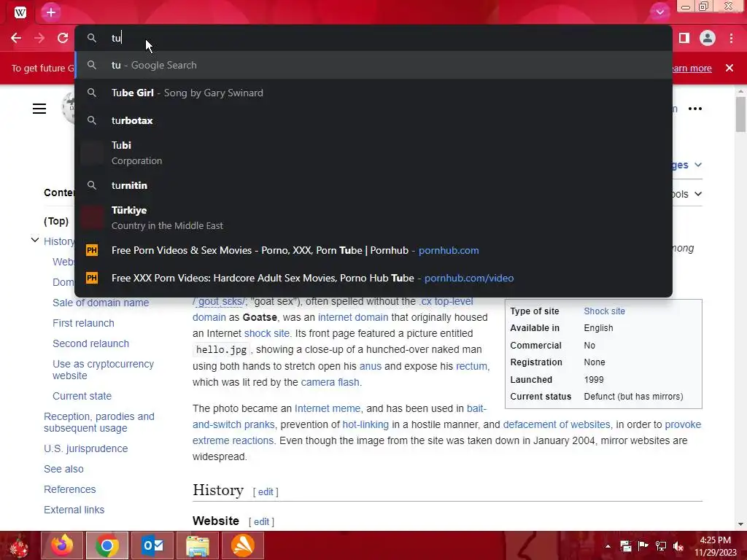This screenshot has height=560, width=747.
Task: Go to 'Second relaunch' section
Action: click(x=90, y=344)
